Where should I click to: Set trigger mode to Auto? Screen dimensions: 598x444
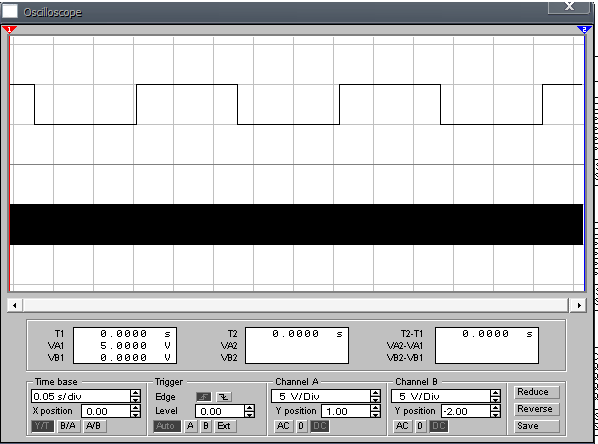[x=167, y=426]
